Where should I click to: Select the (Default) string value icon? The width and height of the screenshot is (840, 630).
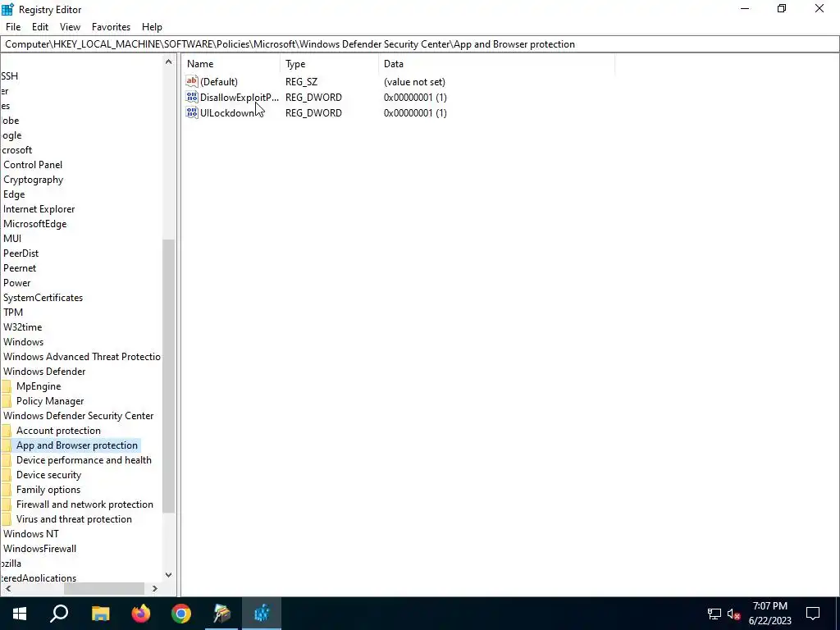tap(192, 81)
